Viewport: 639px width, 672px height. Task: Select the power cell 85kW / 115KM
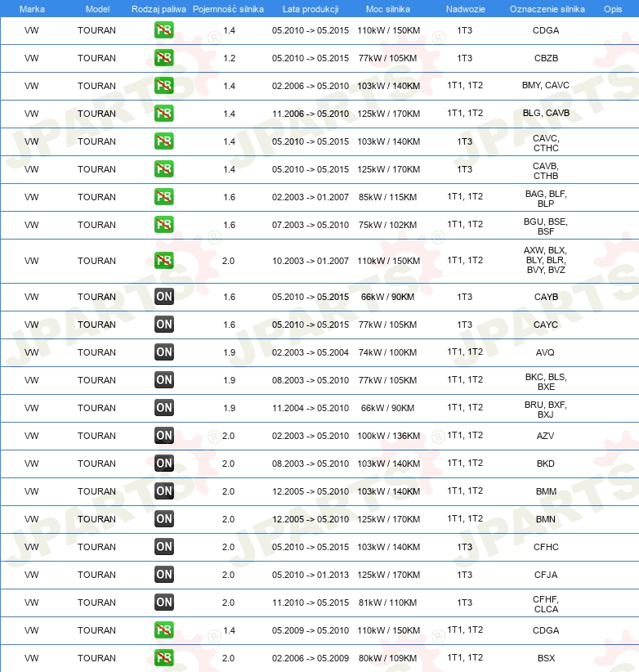click(x=388, y=197)
